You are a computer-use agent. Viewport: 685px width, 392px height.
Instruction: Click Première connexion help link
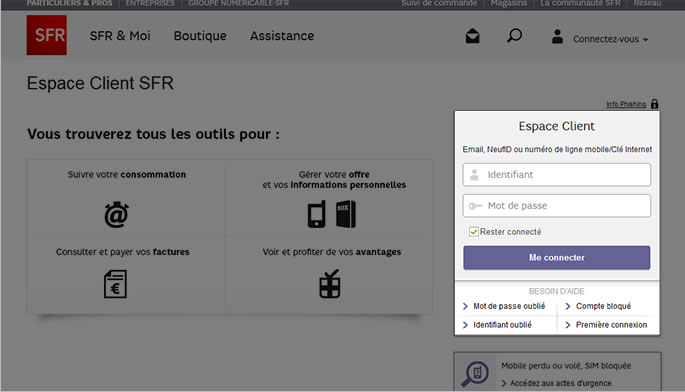tap(611, 325)
